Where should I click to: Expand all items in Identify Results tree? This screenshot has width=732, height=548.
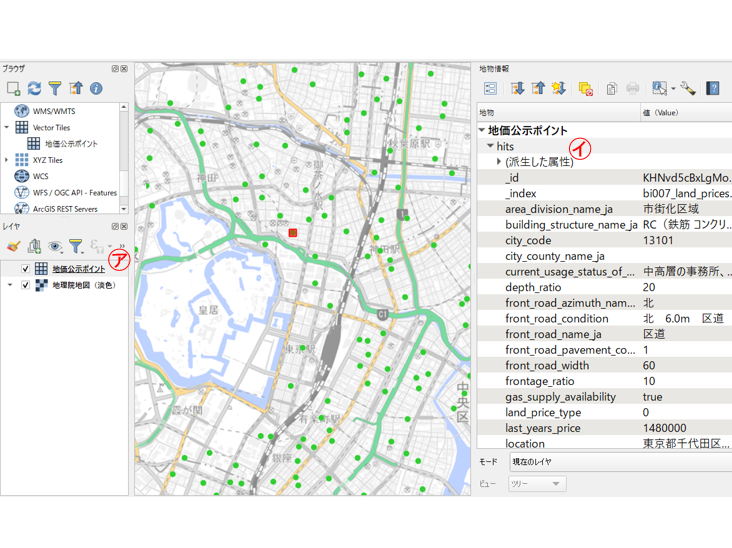517,89
